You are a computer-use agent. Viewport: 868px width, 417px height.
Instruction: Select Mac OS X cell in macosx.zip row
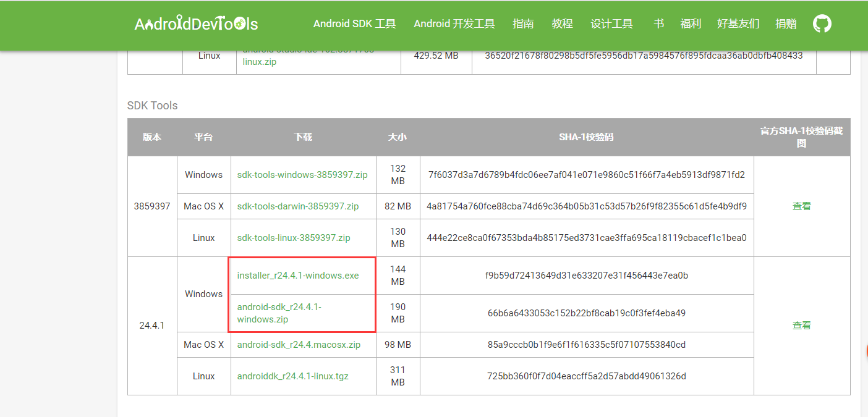coord(203,345)
